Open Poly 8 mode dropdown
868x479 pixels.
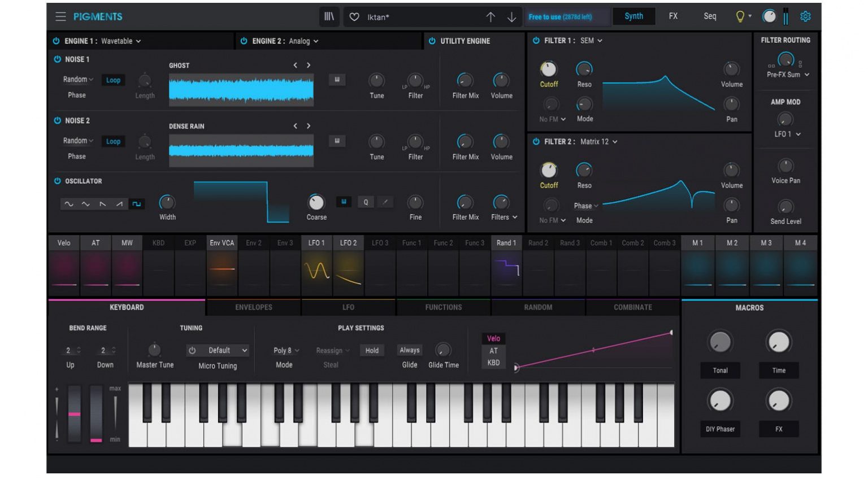click(x=286, y=350)
